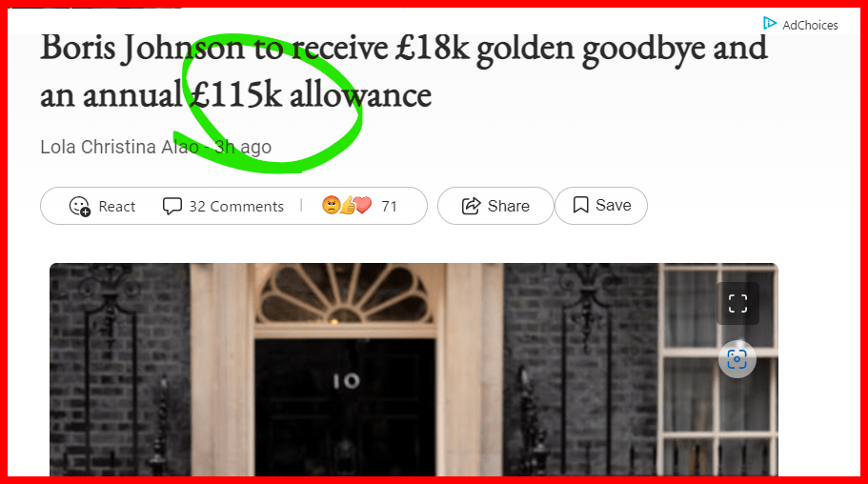Open the 32 Comments section
Image resolution: width=868 pixels, height=484 pixels.
223,206
